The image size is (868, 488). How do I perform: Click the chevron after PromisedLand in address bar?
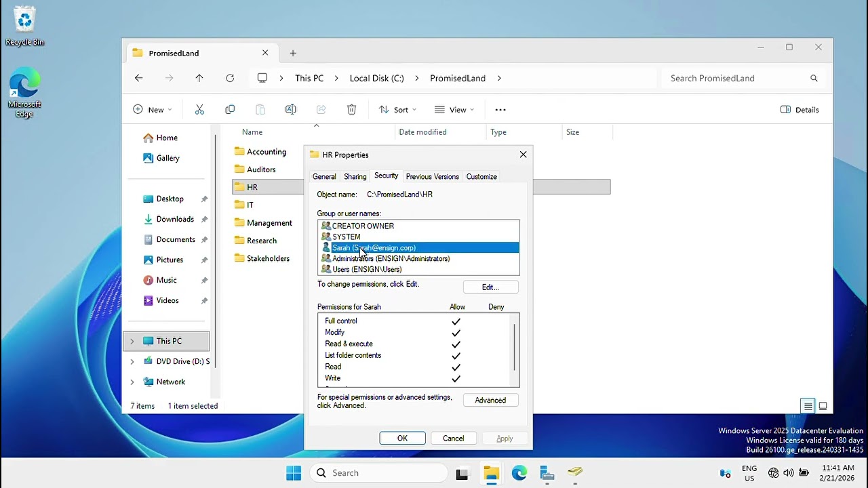coord(499,78)
